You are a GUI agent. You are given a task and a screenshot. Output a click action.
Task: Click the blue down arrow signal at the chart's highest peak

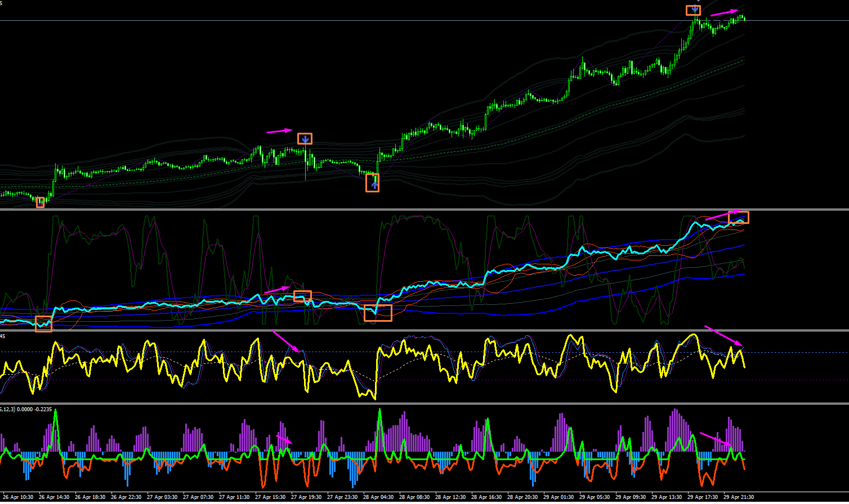pos(694,10)
